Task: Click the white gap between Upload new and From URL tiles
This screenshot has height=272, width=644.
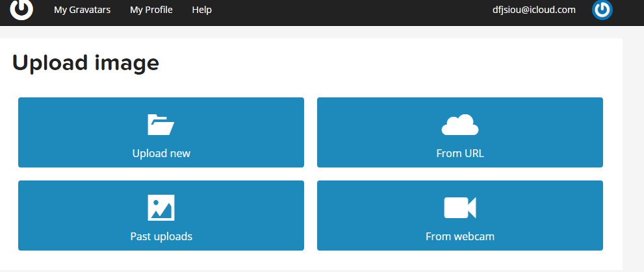Action: pyautogui.click(x=311, y=132)
